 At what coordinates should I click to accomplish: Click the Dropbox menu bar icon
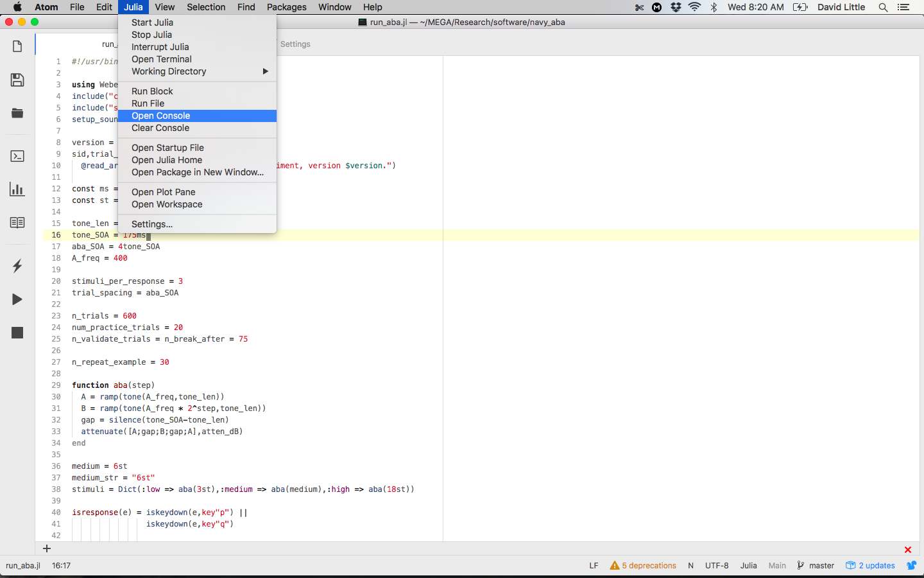[676, 7]
